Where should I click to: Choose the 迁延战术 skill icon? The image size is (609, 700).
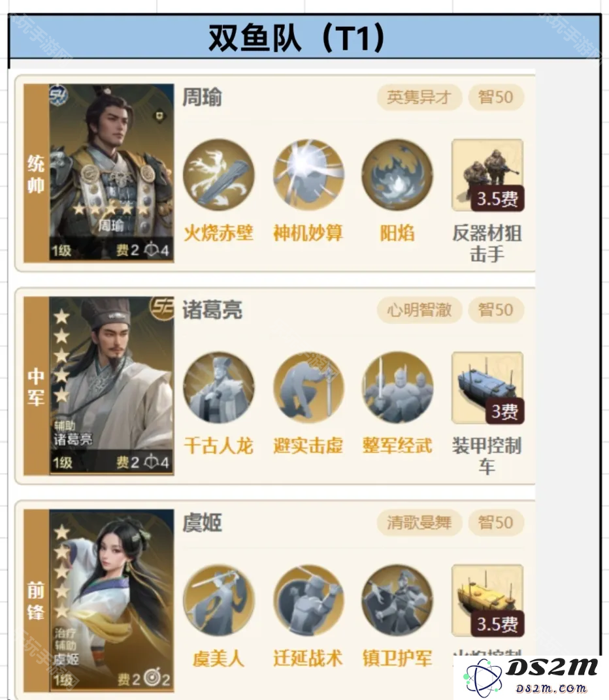[x=308, y=600]
